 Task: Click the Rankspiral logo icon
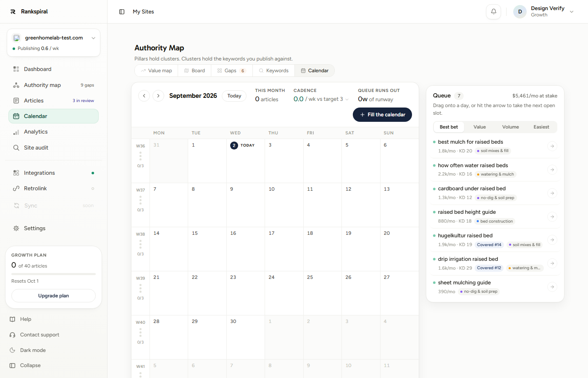click(x=13, y=12)
